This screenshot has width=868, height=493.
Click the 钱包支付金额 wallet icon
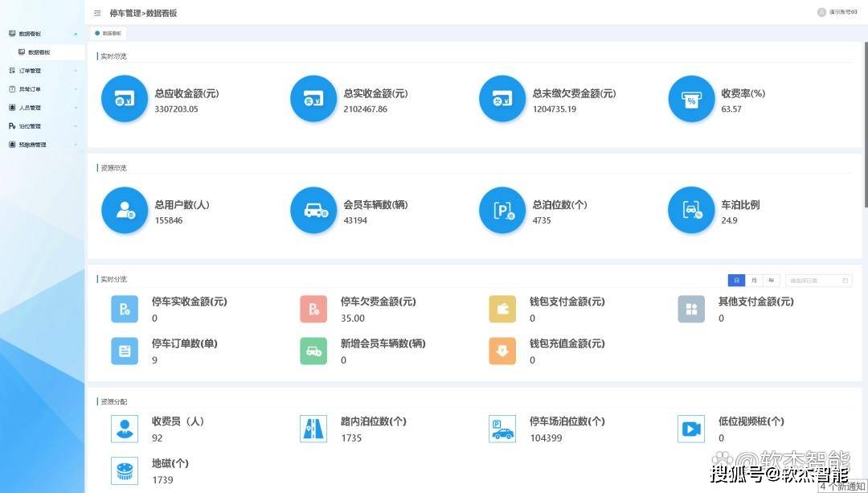point(502,310)
